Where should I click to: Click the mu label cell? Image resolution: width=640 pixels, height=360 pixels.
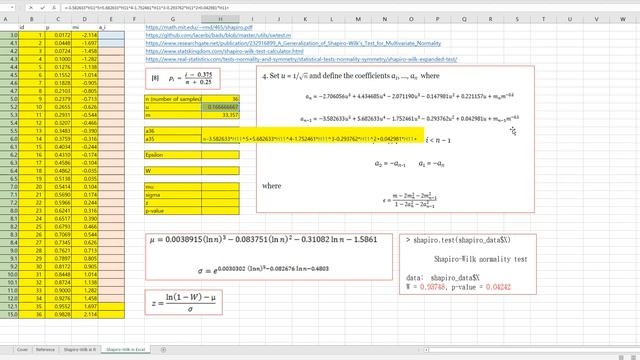(x=173, y=187)
